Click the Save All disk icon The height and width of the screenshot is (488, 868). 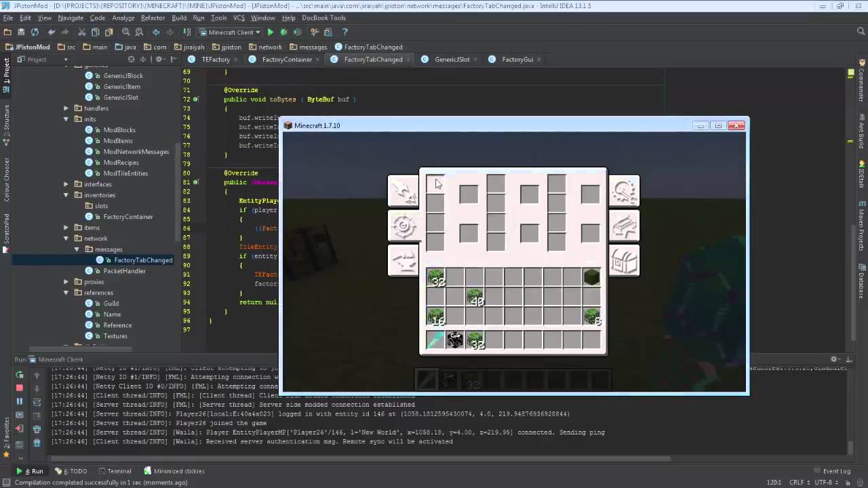pyautogui.click(x=21, y=32)
